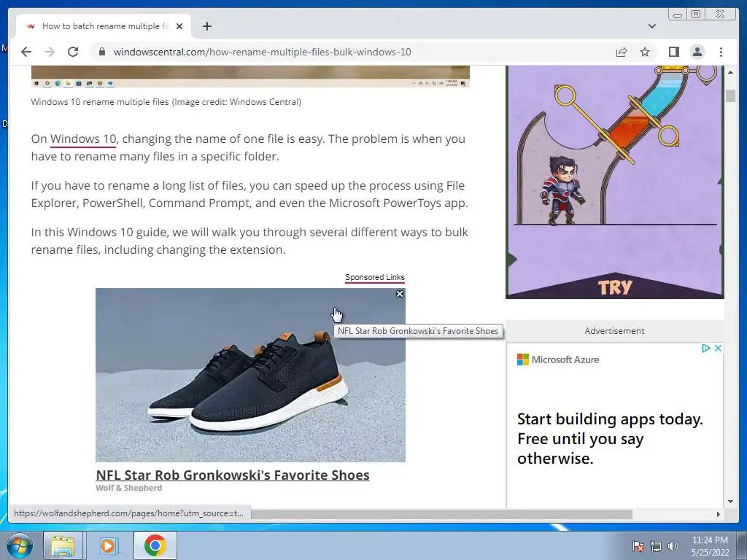Open the Chrome side panel
747x560 pixels.
(673, 52)
